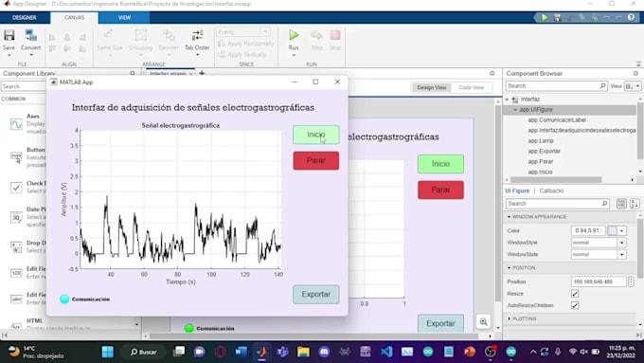The height and width of the screenshot is (363, 644).
Task: Click the Drop Down component icon in the library
Action: click(x=16, y=246)
